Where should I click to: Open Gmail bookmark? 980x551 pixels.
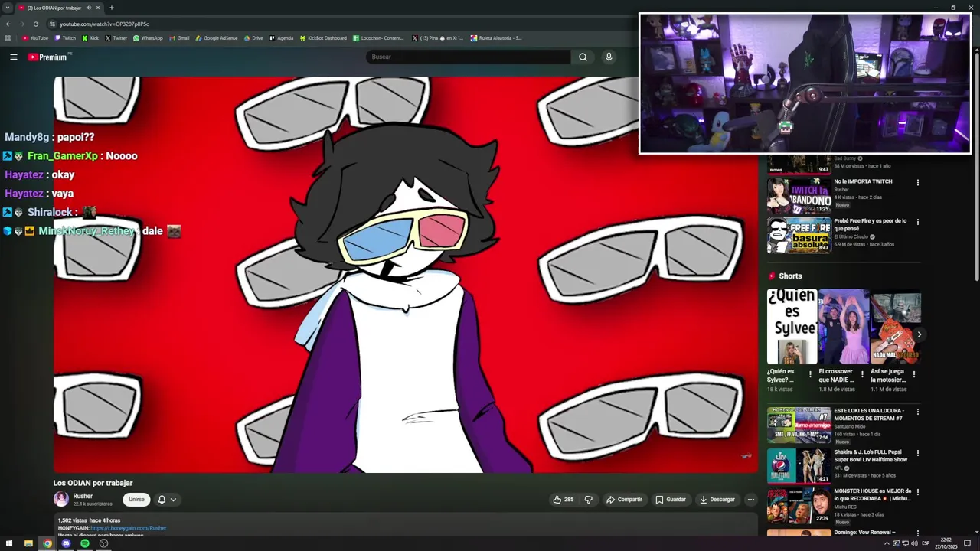click(x=179, y=37)
